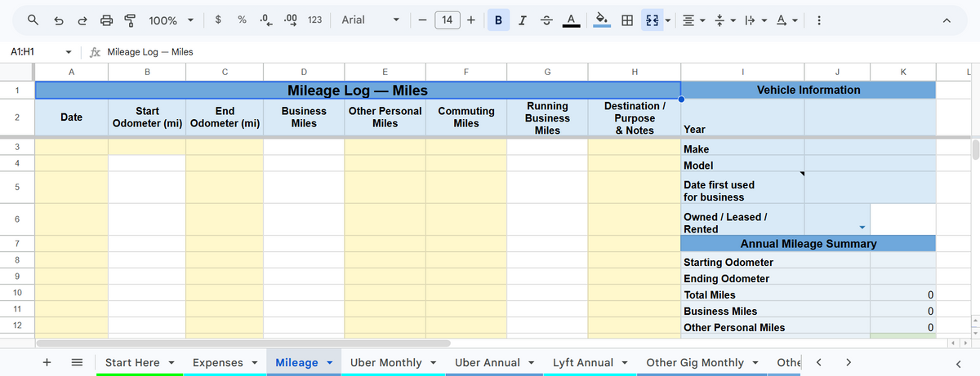Open the Uber Annual tab dropdown arrow

(532, 363)
